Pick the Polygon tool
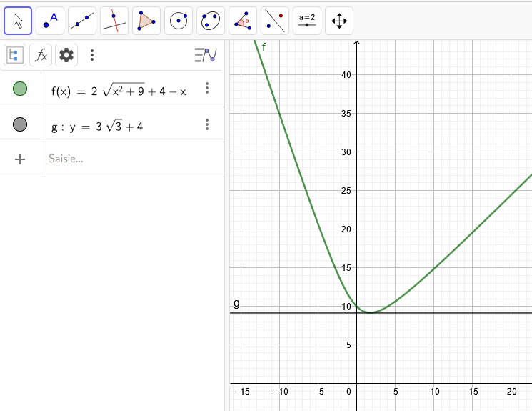The height and width of the screenshot is (411, 532). click(146, 21)
